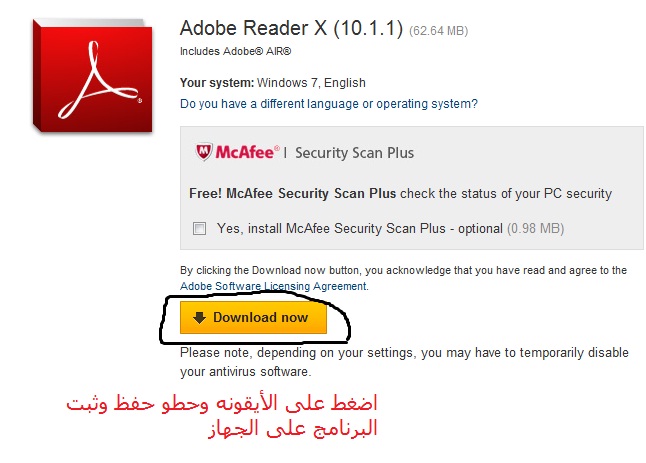646x463 pixels.
Task: Click the antivirus software note paragraph
Action: pyautogui.click(x=404, y=362)
